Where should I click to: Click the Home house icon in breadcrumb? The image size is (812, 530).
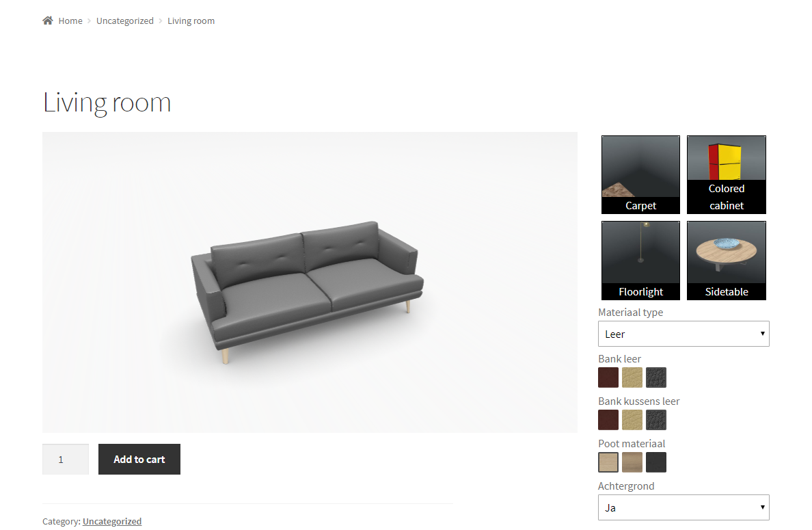pyautogui.click(x=48, y=21)
